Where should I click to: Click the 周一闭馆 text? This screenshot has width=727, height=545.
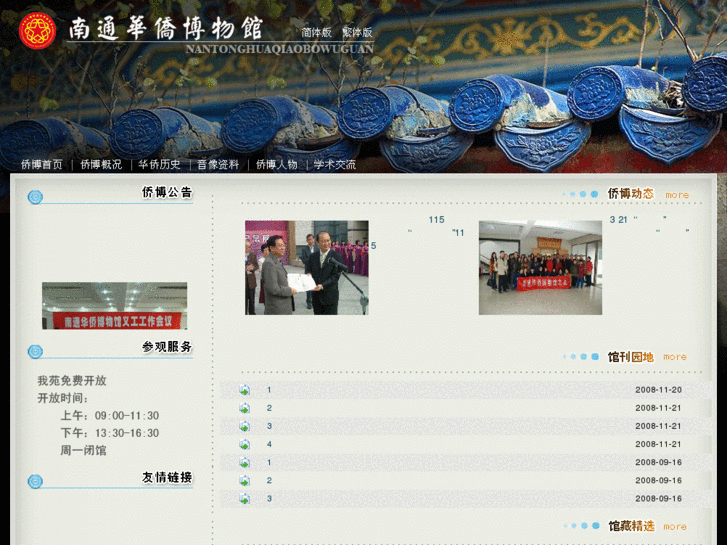83,450
